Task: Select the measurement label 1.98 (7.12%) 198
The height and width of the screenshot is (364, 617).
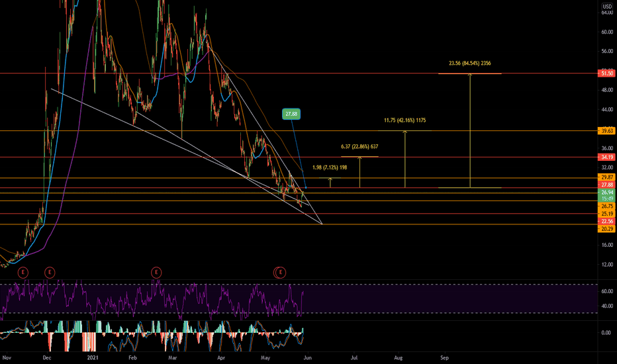Action: click(330, 167)
